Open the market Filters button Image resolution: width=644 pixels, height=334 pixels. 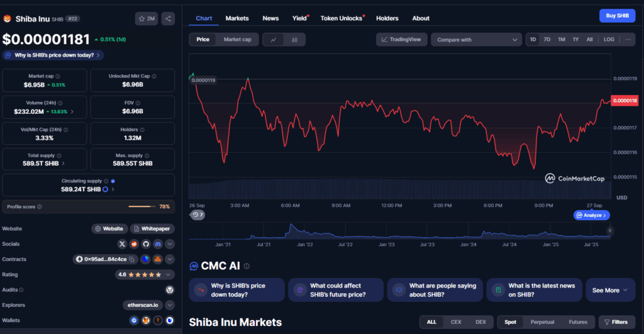(x=617, y=322)
